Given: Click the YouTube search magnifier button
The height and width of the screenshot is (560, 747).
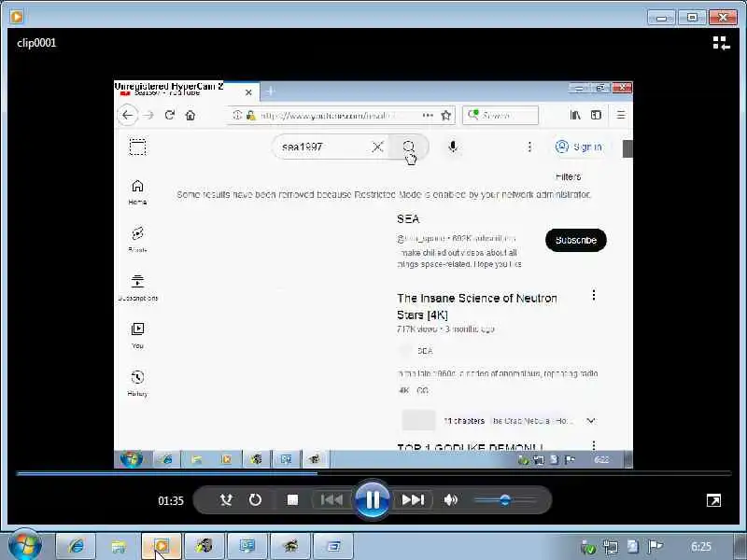Looking at the screenshot, I should pos(409,147).
